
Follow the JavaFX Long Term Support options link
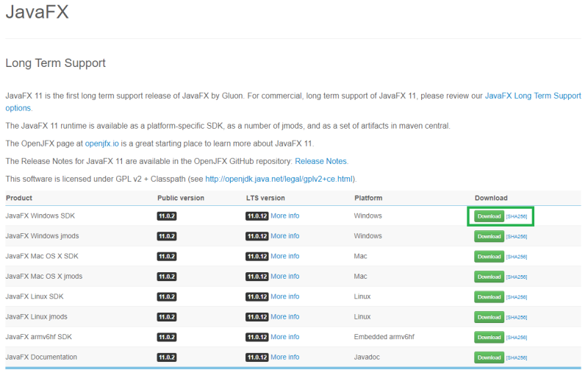tap(533, 96)
